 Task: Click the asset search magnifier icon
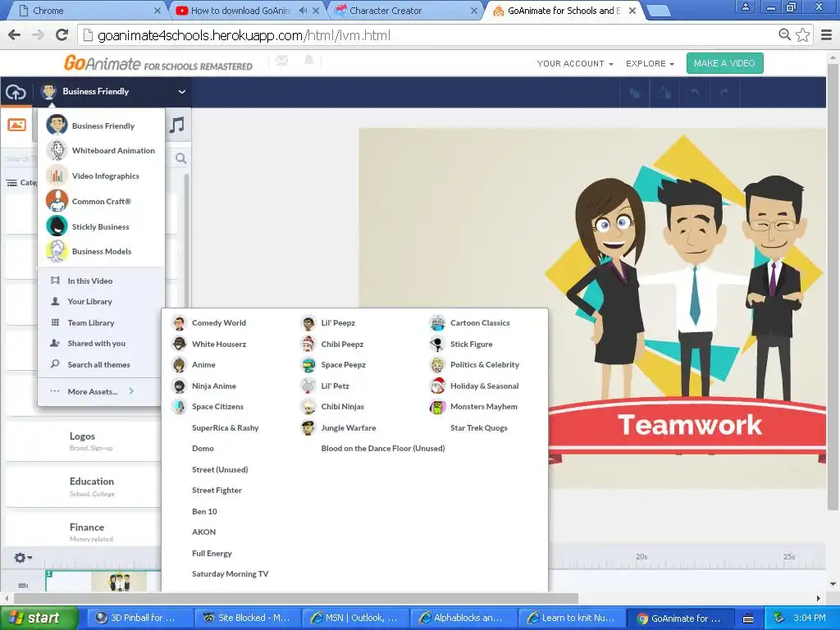click(x=180, y=158)
